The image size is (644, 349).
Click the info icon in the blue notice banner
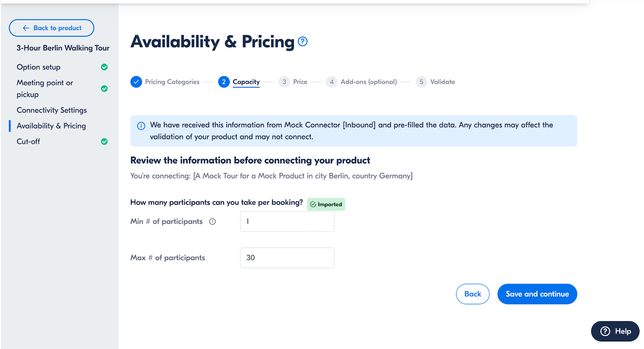141,126
